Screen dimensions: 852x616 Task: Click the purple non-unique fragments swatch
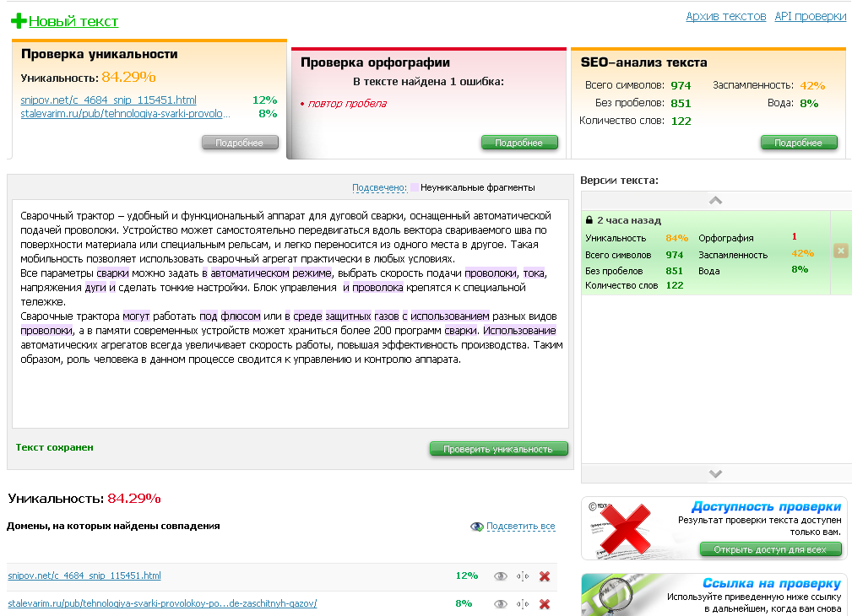[x=414, y=187]
